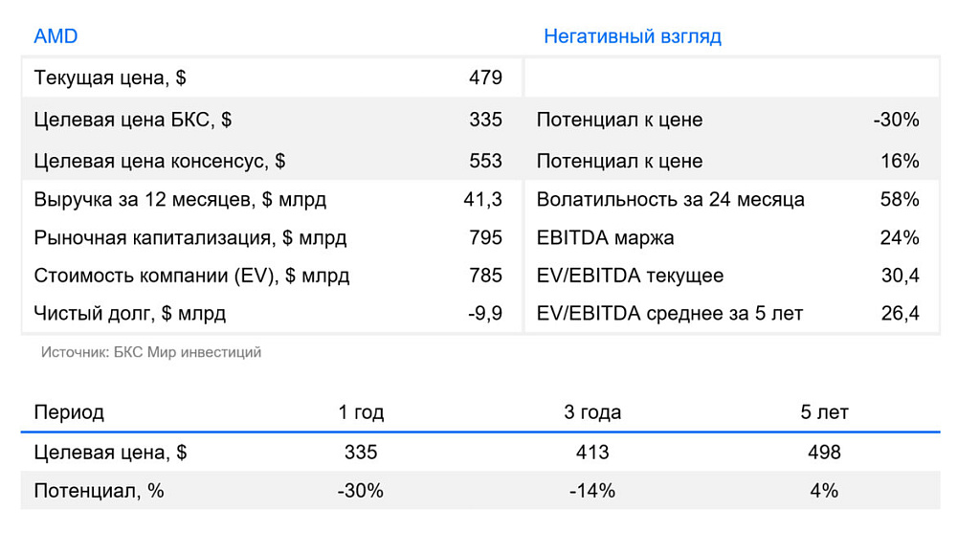The height and width of the screenshot is (554, 980).
Task: Select the Волатильность за 24 месяца value
Action: coord(900,199)
